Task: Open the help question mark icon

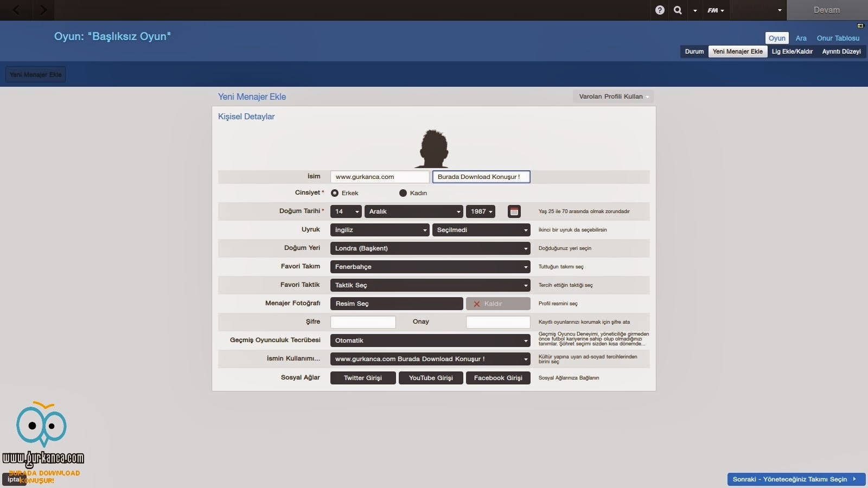Action: (660, 10)
